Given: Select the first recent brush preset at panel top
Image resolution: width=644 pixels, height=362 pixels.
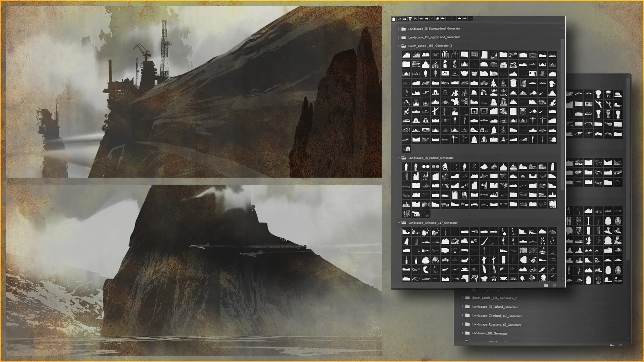Looking at the screenshot, I should click(394, 19).
